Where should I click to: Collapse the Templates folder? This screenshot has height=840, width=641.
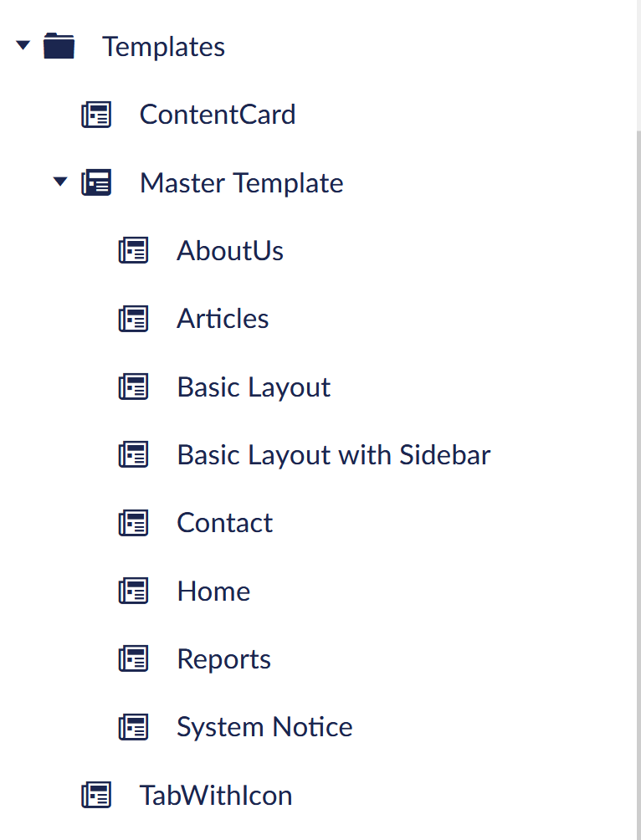(x=22, y=46)
